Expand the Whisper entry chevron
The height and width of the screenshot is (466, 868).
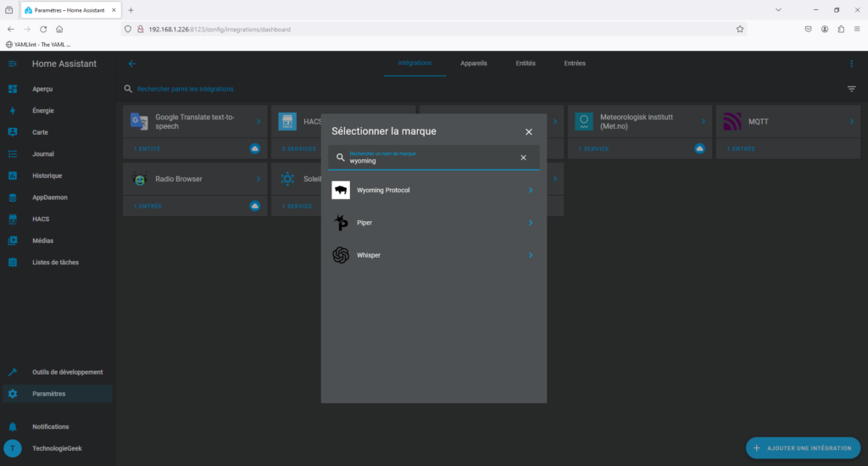pos(531,255)
